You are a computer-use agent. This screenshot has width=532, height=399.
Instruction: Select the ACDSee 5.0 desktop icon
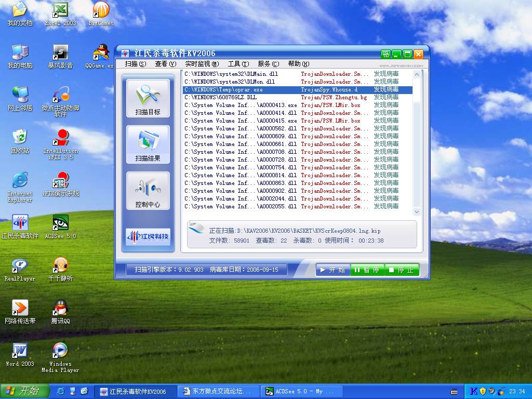click(60, 227)
